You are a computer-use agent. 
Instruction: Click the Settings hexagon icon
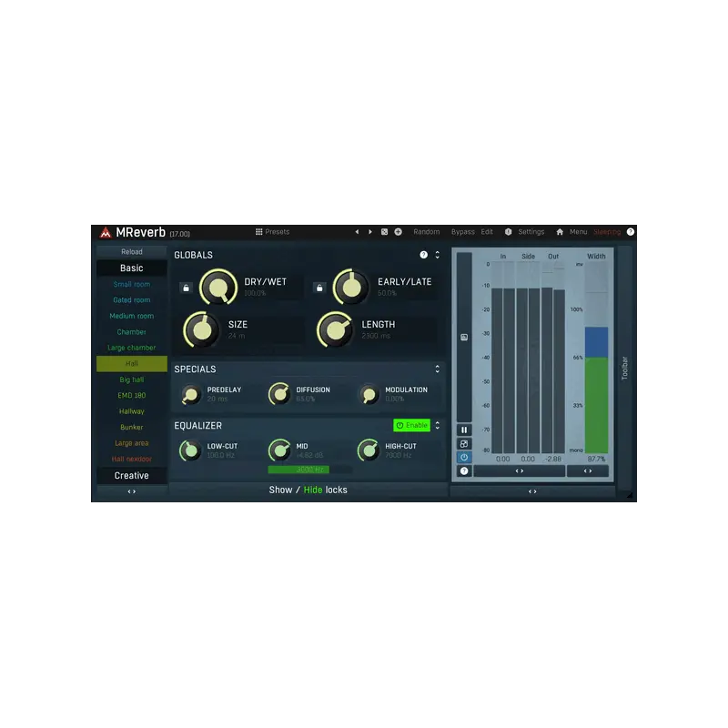[x=509, y=232]
